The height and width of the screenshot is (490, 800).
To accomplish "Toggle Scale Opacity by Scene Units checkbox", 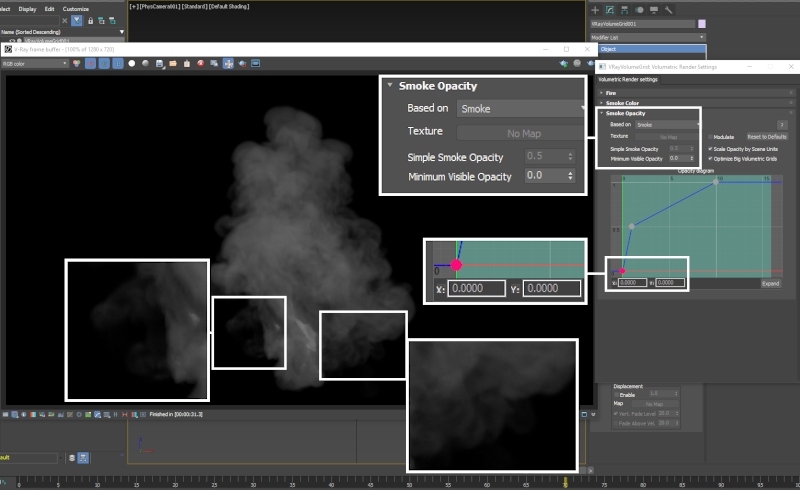I will [x=710, y=148].
